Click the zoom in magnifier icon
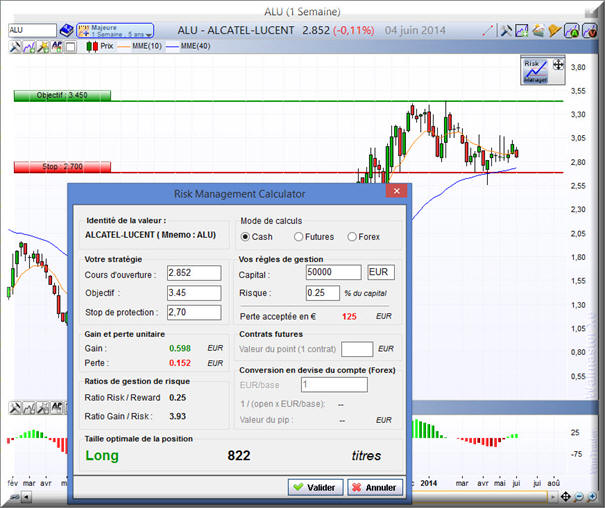The height and width of the screenshot is (508, 605). (x=591, y=497)
